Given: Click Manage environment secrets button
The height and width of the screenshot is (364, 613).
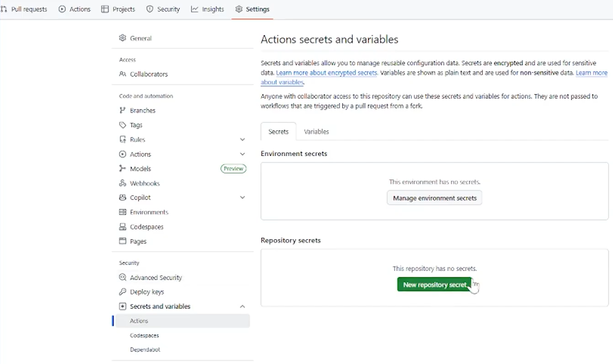Looking at the screenshot, I should (434, 198).
